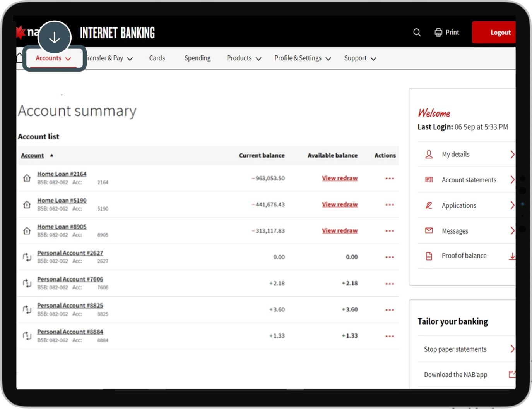This screenshot has width=532, height=409.
Task: Sort list by Account column header
Action: tap(33, 156)
